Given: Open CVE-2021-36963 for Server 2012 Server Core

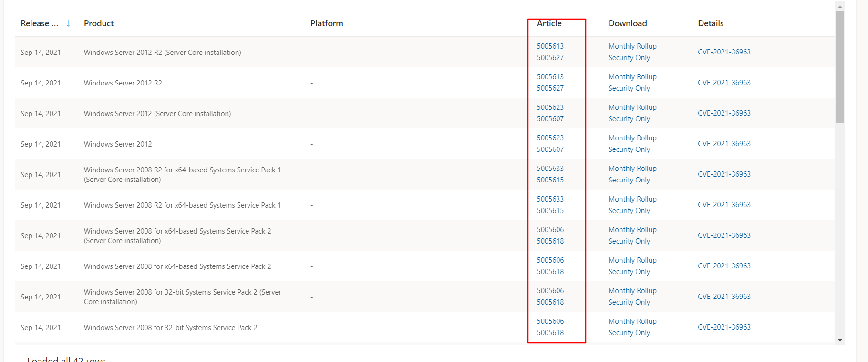Looking at the screenshot, I should coord(724,113).
